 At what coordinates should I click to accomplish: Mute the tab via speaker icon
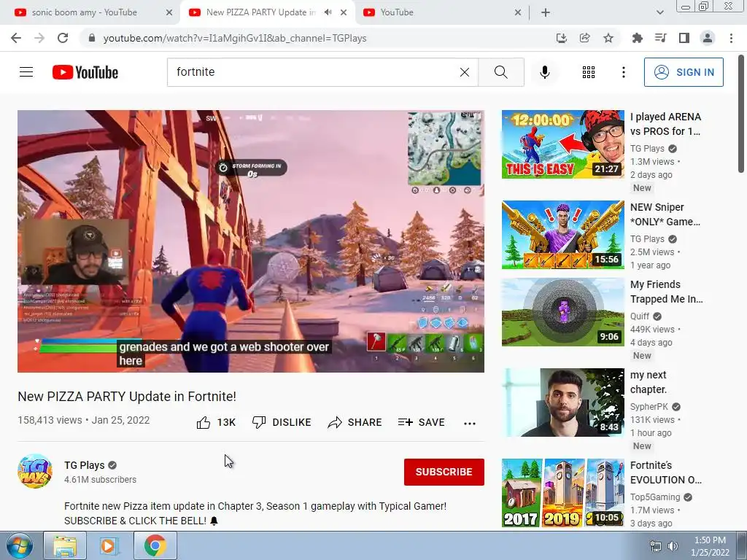tap(328, 12)
